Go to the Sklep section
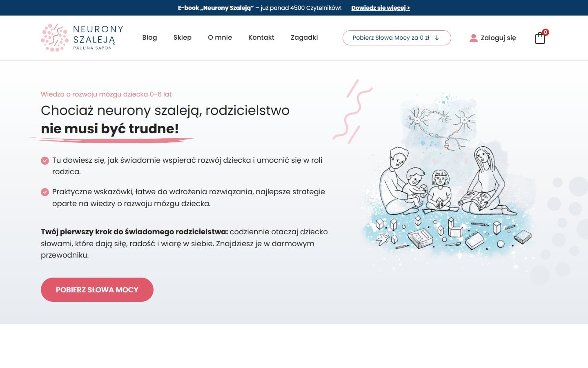The width and height of the screenshot is (588, 368). [x=182, y=38]
